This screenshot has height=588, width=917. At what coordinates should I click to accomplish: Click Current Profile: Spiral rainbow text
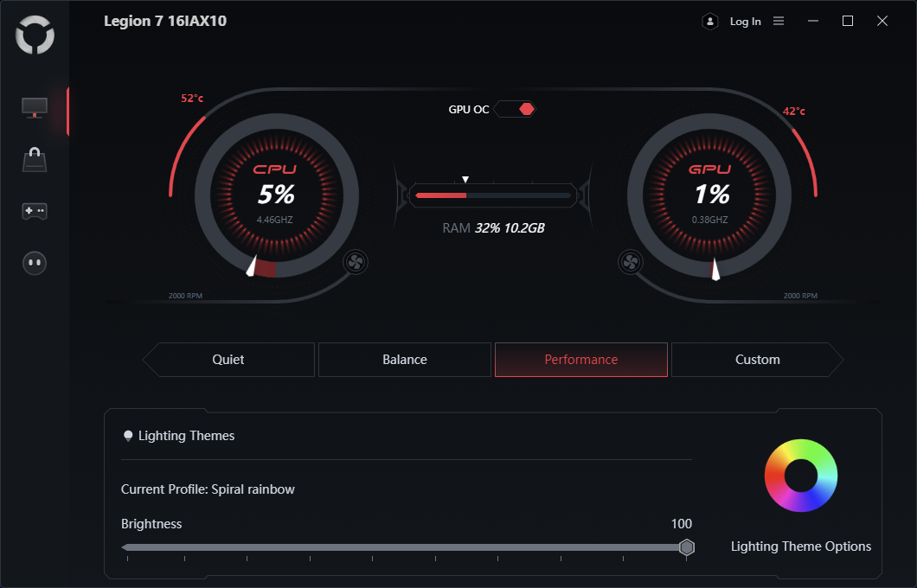(x=208, y=489)
